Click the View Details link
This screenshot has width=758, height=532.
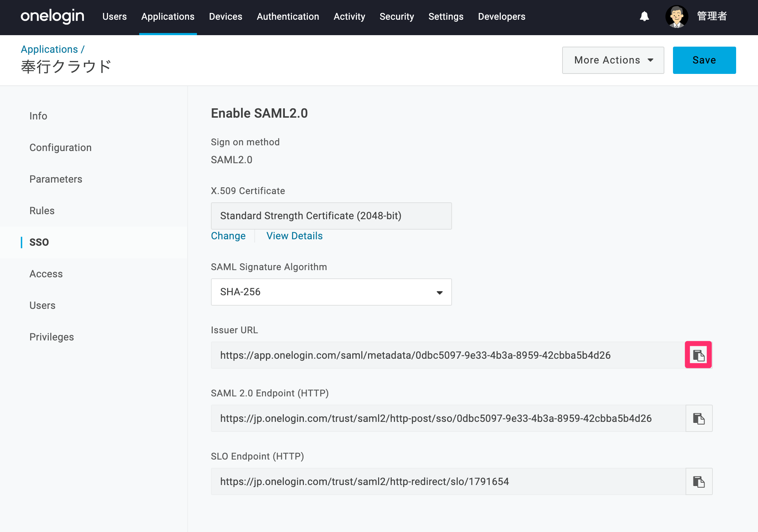(x=295, y=236)
